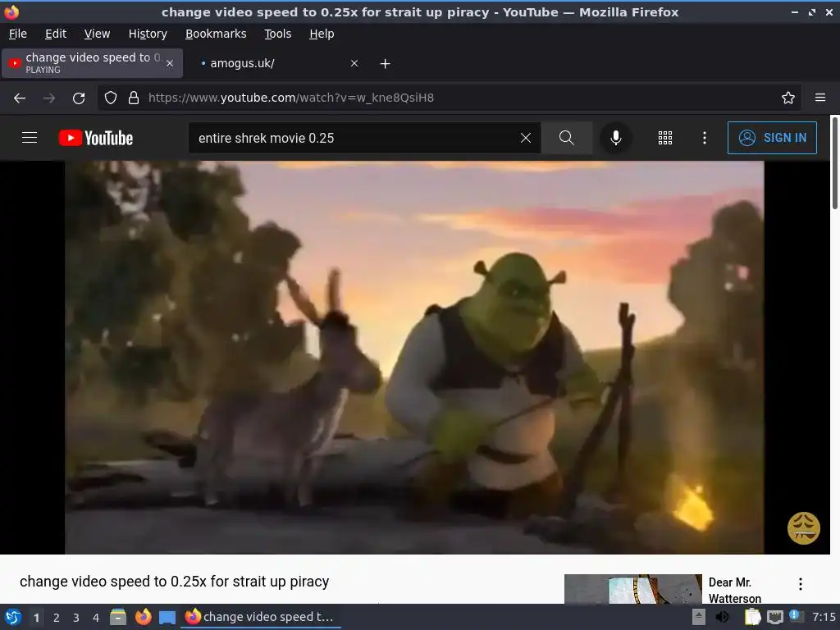This screenshot has height=630, width=840.
Task: Open options for Dear Mr. Watterson video
Action: tap(801, 584)
